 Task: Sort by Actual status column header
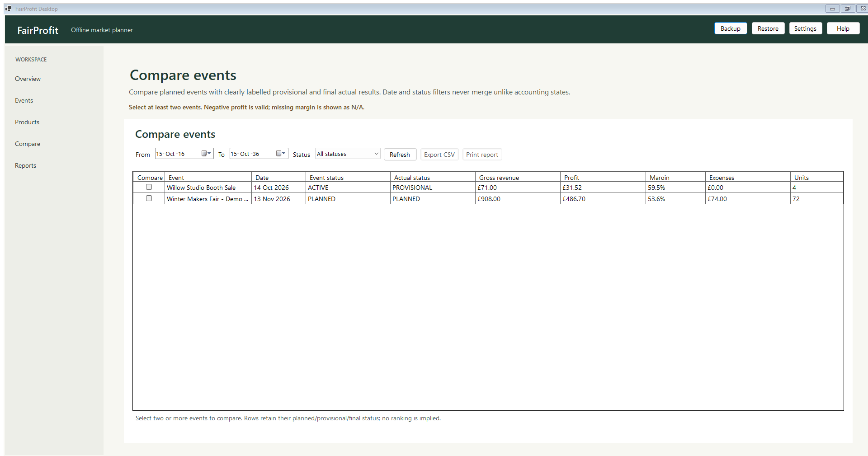pyautogui.click(x=433, y=177)
